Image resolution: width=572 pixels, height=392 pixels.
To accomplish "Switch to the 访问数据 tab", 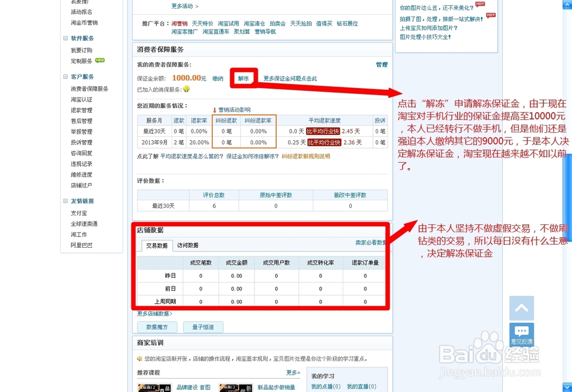I will [188, 246].
